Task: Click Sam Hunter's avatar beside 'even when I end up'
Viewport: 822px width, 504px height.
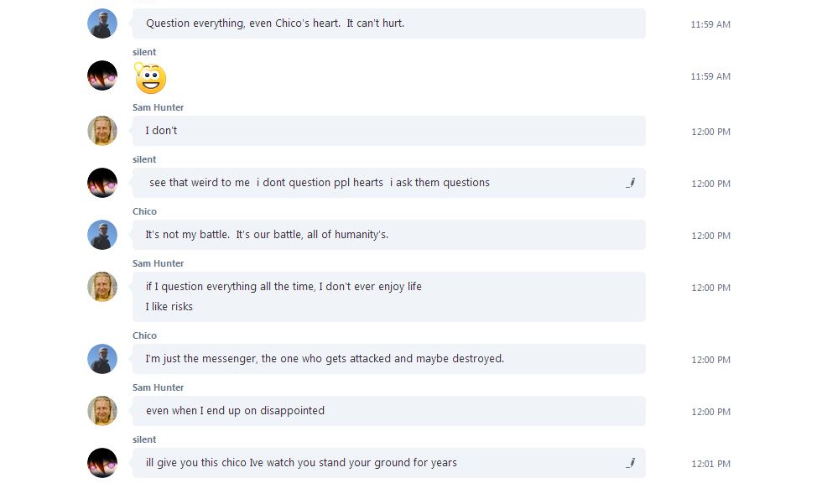Action: 102,411
